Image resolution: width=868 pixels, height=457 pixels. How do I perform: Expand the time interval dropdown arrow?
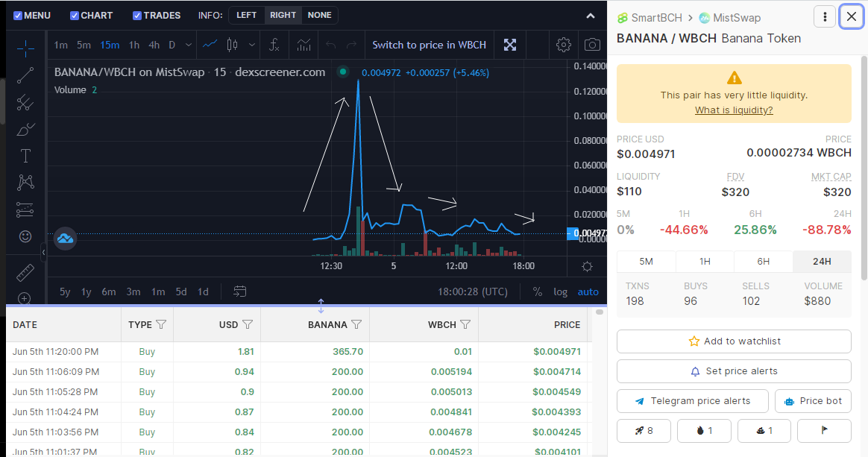189,45
